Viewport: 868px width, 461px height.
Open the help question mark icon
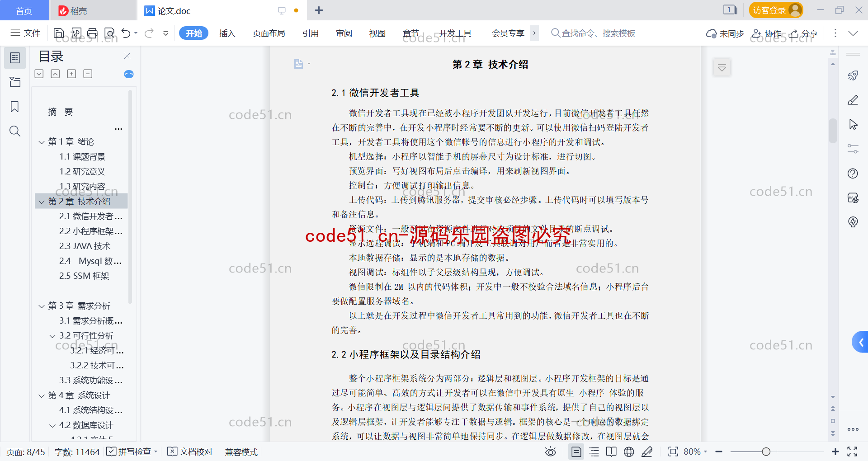click(x=853, y=173)
